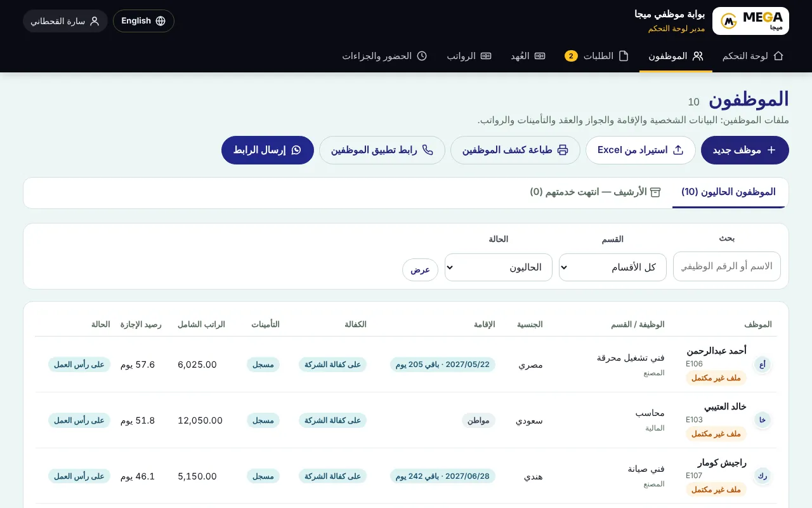Click the clock icon of الحضور والجزاءات
This screenshot has height=508, width=812.
point(422,56)
